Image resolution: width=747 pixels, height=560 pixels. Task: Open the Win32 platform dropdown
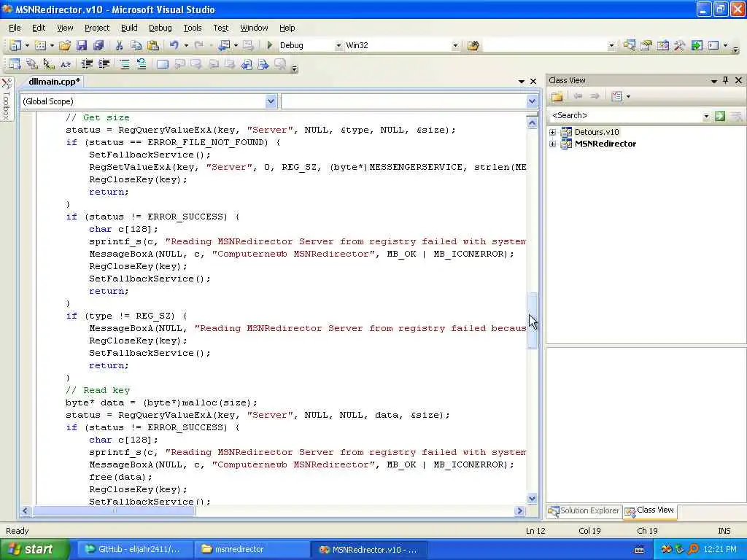pyautogui.click(x=455, y=46)
